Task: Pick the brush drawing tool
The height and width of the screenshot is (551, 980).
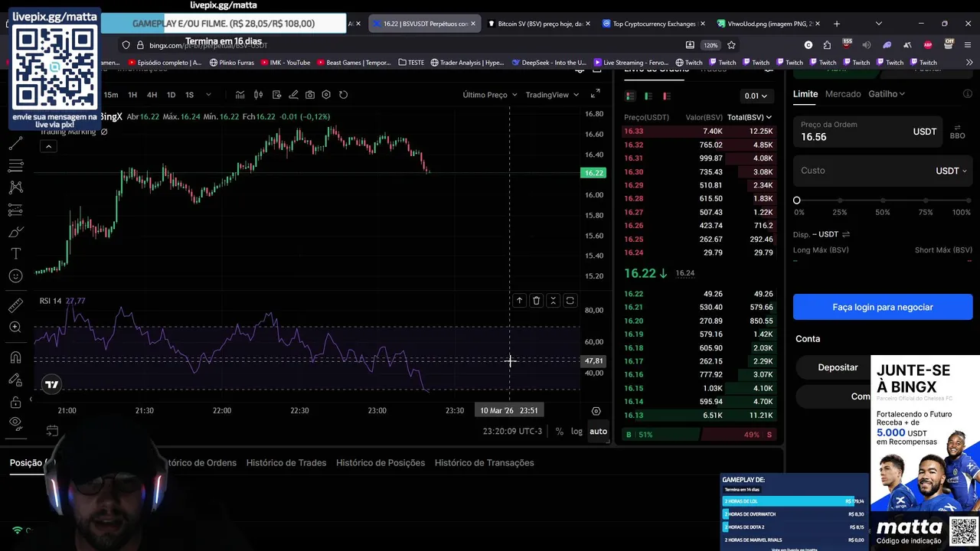Action: [15, 232]
